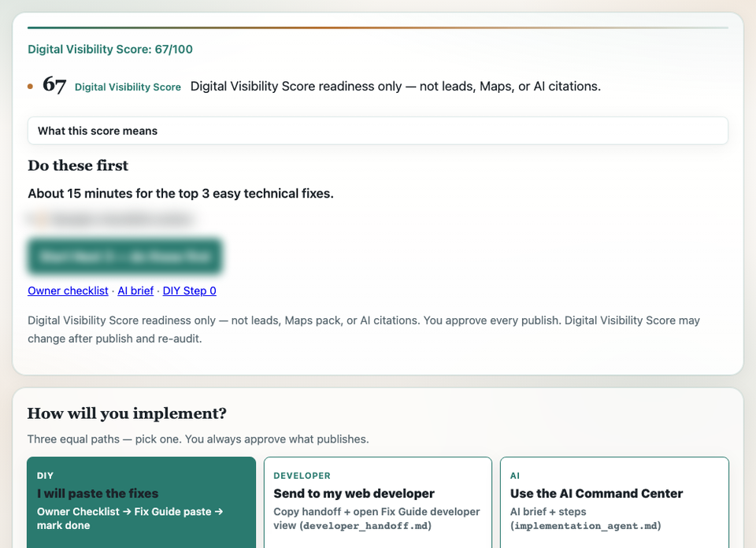Click the green 'Digital Visibility Score' label beside 67
This screenshot has height=548, width=756.
128,87
